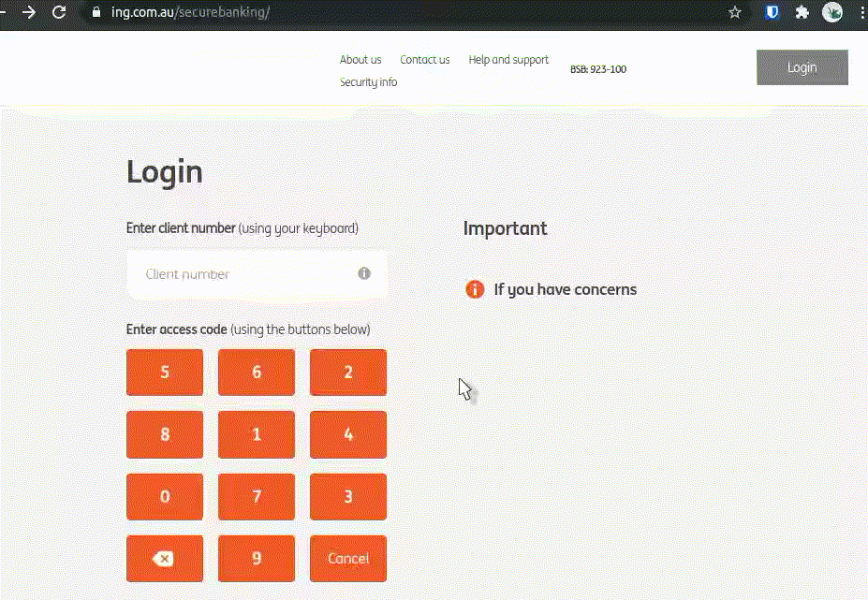Reload the page using the refresh icon
The image size is (868, 600).
tap(59, 12)
